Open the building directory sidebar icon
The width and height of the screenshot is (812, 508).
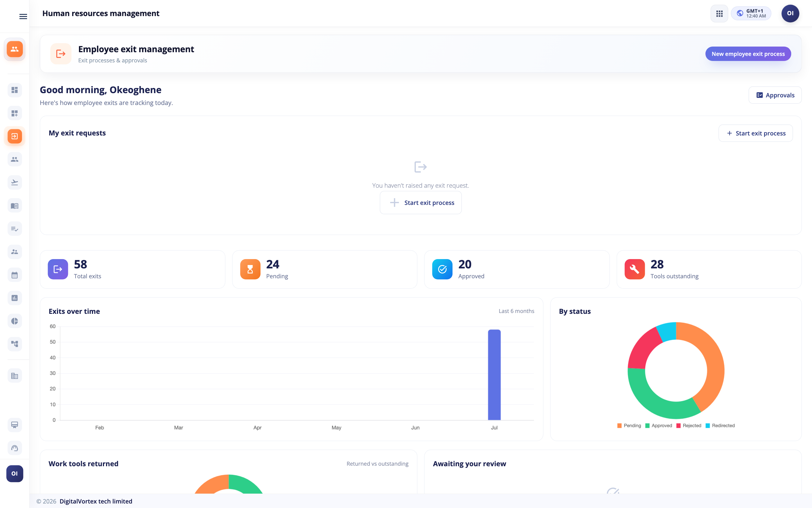coord(14,376)
